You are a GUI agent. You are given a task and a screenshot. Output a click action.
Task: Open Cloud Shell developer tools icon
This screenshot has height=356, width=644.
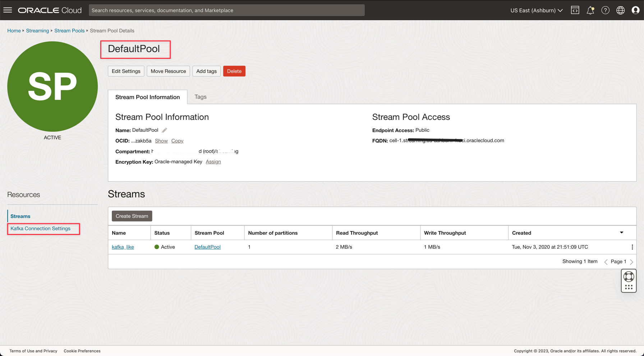tap(575, 10)
